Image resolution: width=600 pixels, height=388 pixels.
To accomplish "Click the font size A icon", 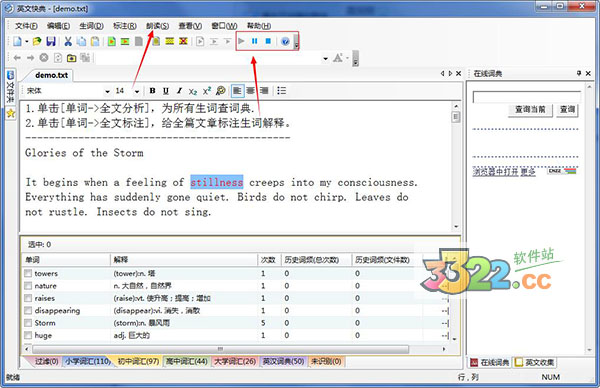I will point(338,58).
